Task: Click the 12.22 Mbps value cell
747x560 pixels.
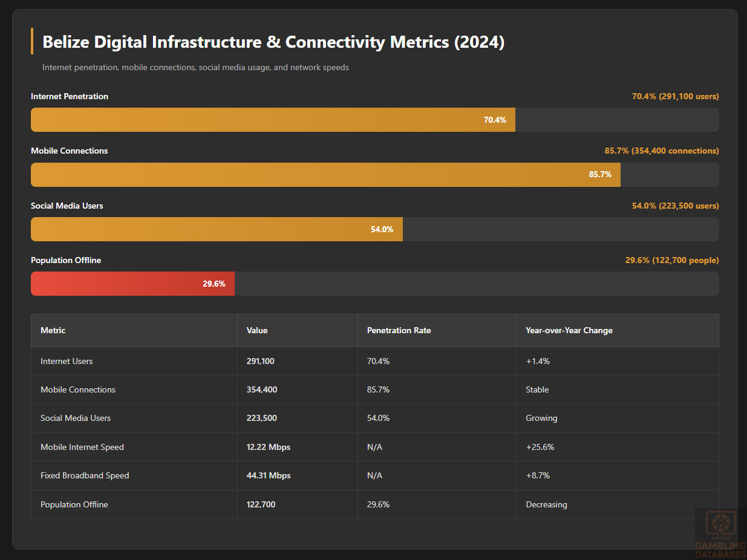Action: (269, 447)
